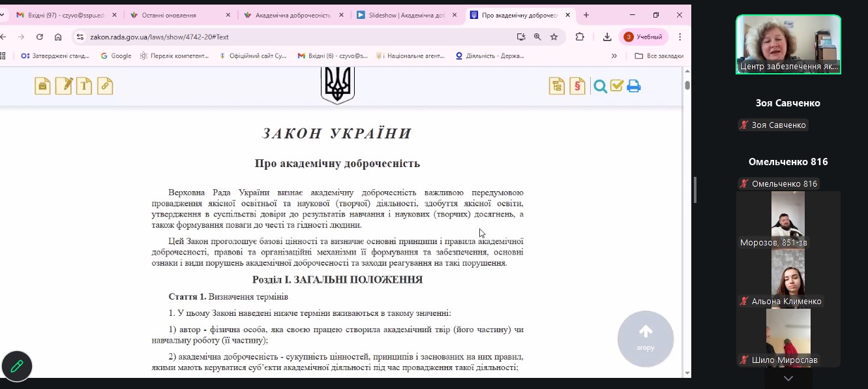Expand more participants down arrow

coord(788,379)
